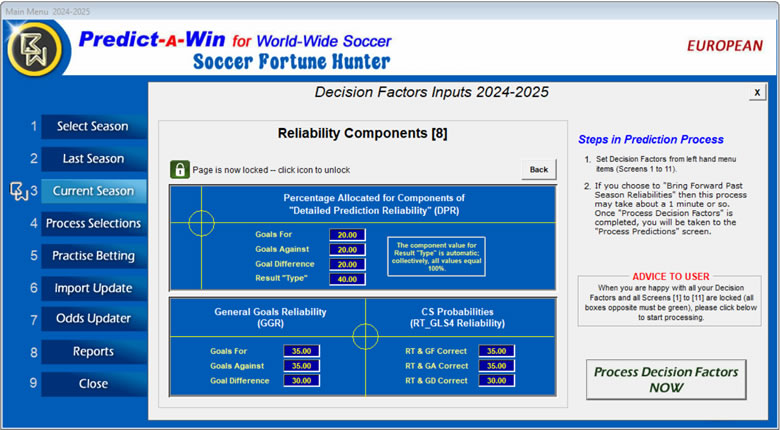Click the ADVICE TO USER heading

pyautogui.click(x=671, y=277)
